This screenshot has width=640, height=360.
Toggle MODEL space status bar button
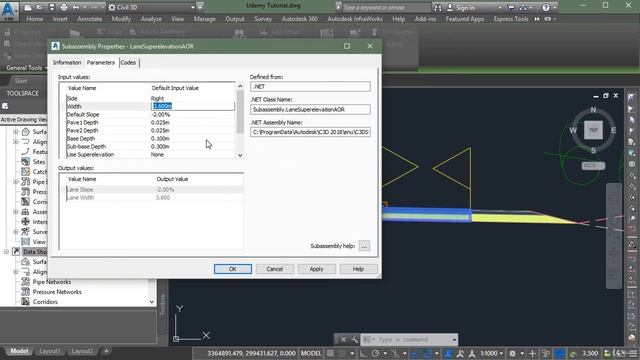pyautogui.click(x=311, y=353)
